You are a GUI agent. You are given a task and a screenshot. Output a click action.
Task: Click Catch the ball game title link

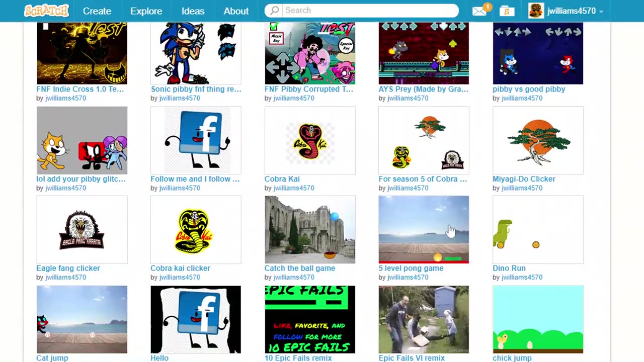click(x=299, y=268)
